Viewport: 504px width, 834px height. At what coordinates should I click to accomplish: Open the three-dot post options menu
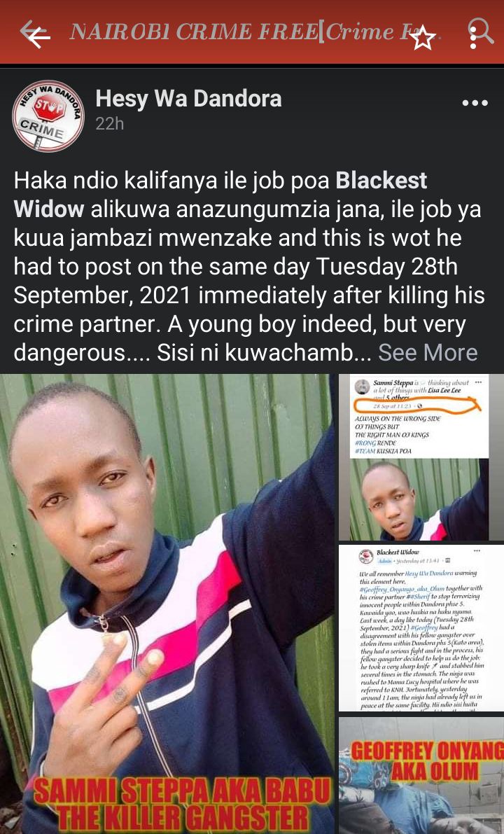point(475,103)
